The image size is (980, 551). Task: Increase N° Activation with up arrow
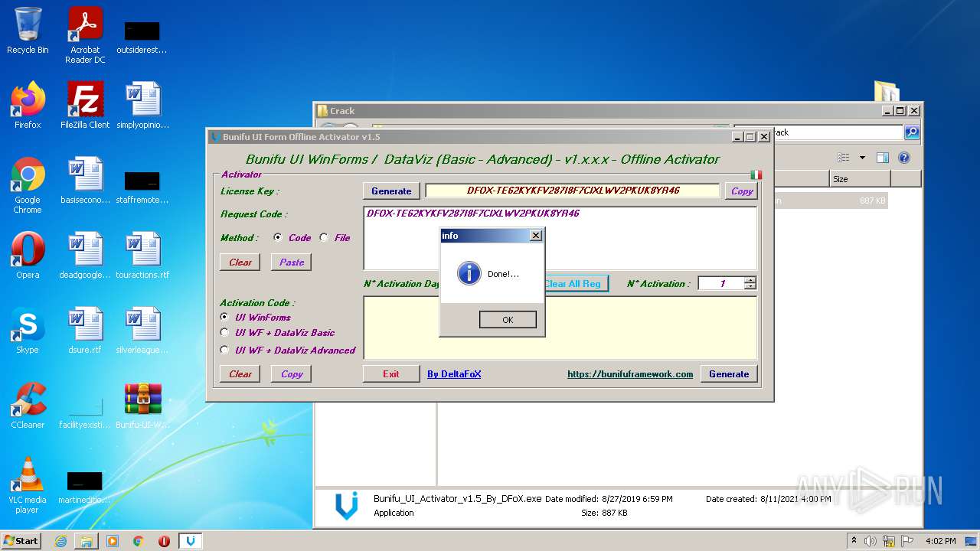[750, 280]
